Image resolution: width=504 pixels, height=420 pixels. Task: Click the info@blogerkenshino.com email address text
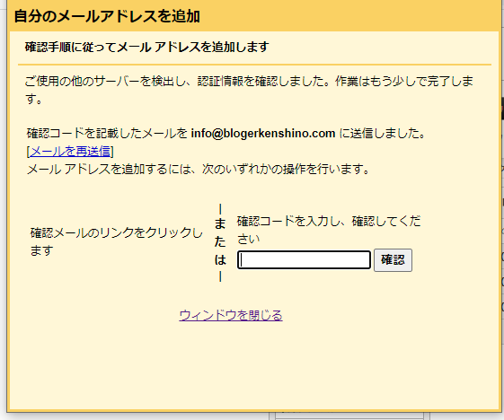click(x=263, y=133)
